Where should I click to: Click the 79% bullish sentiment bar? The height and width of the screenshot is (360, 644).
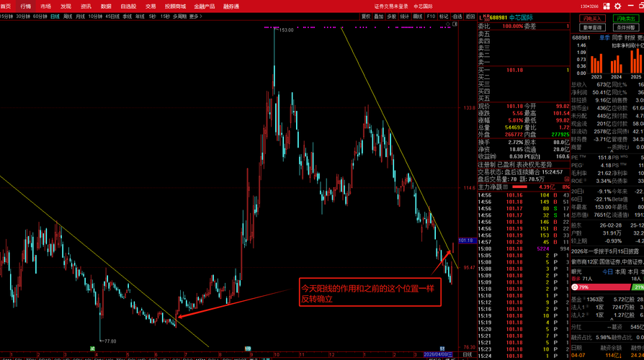[x=601, y=287]
